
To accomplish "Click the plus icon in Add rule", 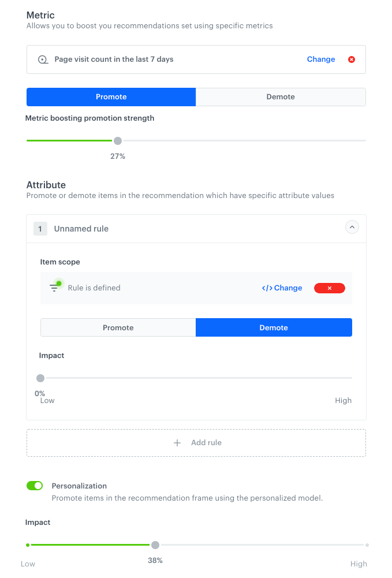I will tap(177, 443).
